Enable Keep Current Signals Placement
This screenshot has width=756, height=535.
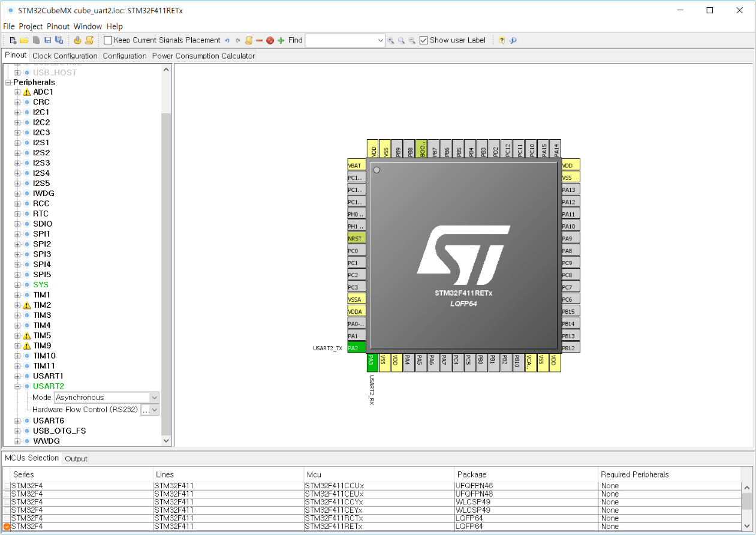coord(108,40)
